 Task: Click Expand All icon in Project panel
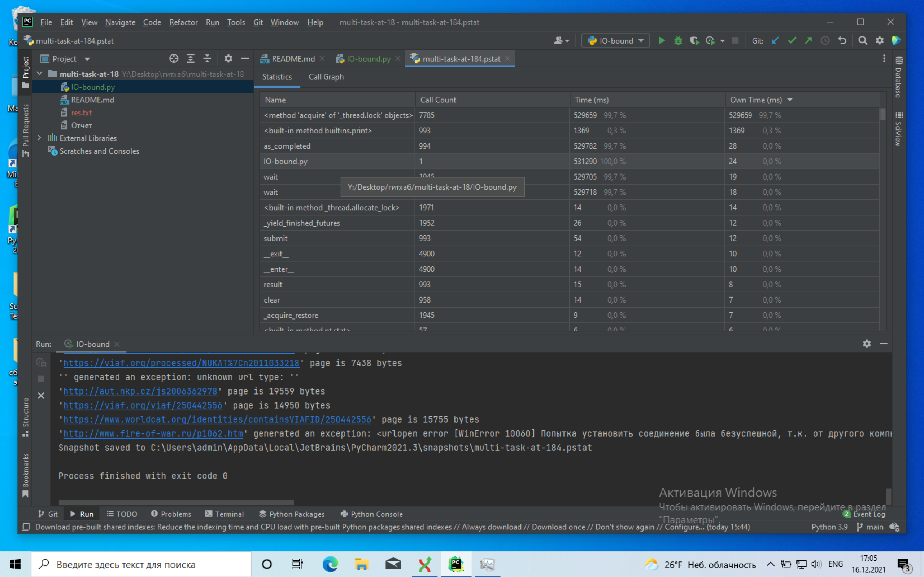click(190, 58)
